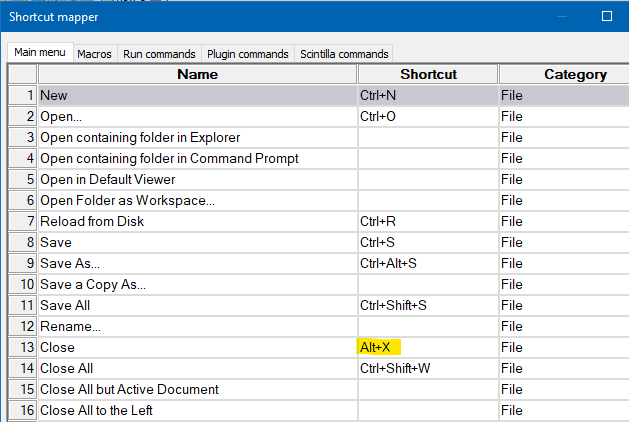Select the Open... command row
Image resolution: width=629 pixels, height=422 pixels.
[x=197, y=116]
